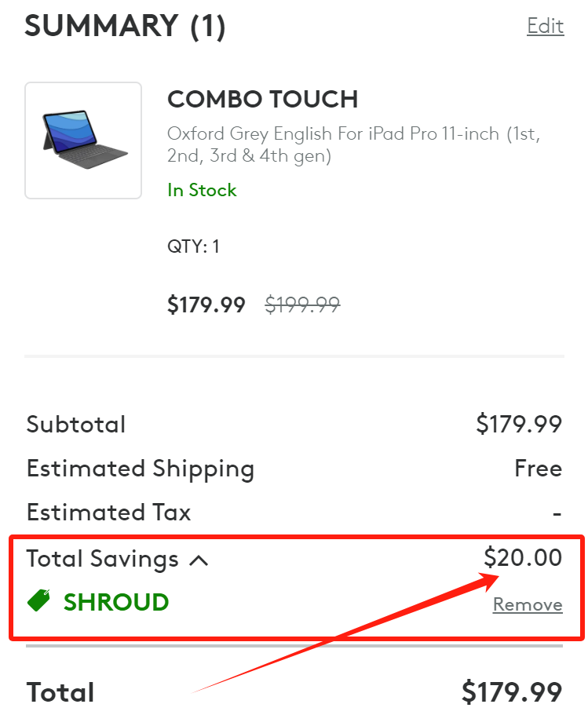Click the $20.00 savings amount
This screenshot has height=715, width=588.
point(523,557)
